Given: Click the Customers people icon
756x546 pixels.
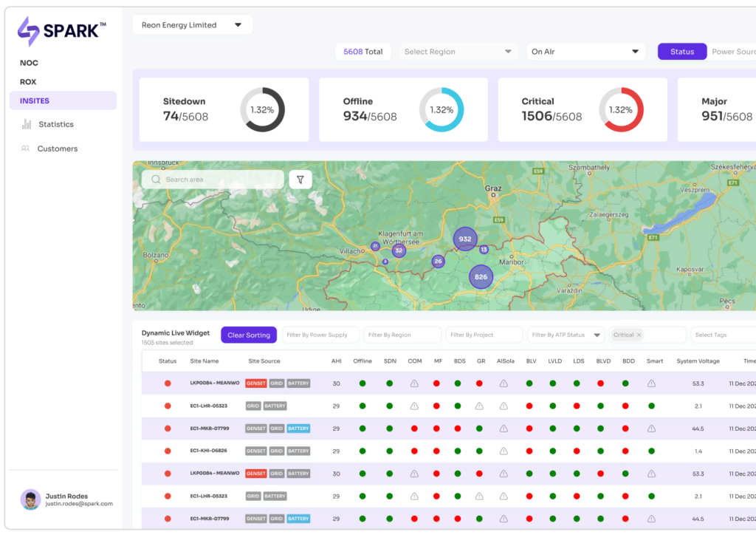Looking at the screenshot, I should pyautogui.click(x=25, y=149).
